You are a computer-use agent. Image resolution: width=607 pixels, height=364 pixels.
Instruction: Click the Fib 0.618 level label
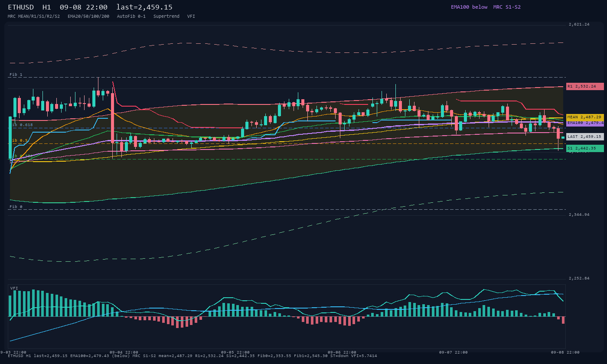[x=22, y=125]
